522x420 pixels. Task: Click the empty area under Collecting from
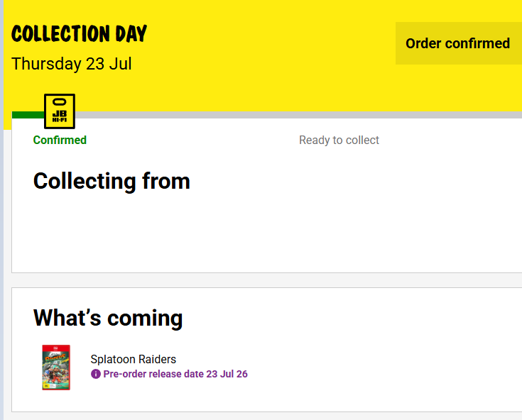(266, 233)
